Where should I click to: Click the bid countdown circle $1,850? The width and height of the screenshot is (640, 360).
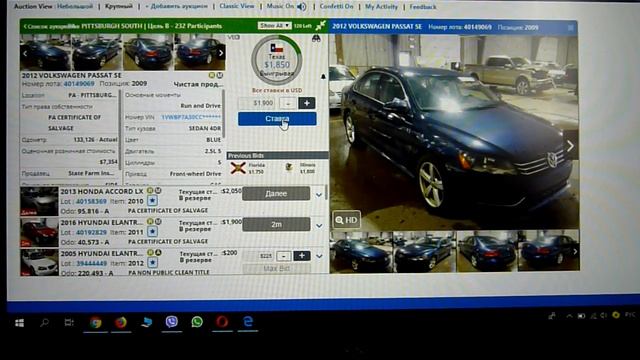(277, 60)
